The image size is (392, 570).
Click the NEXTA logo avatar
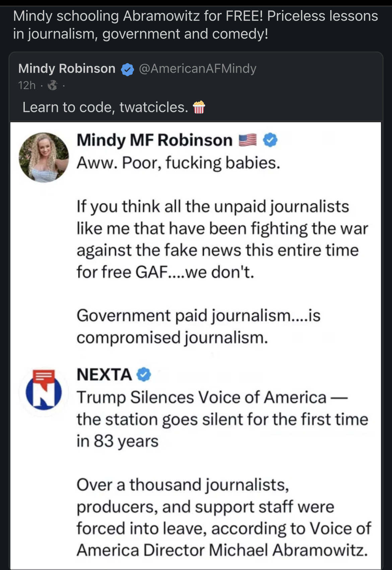[x=44, y=390]
